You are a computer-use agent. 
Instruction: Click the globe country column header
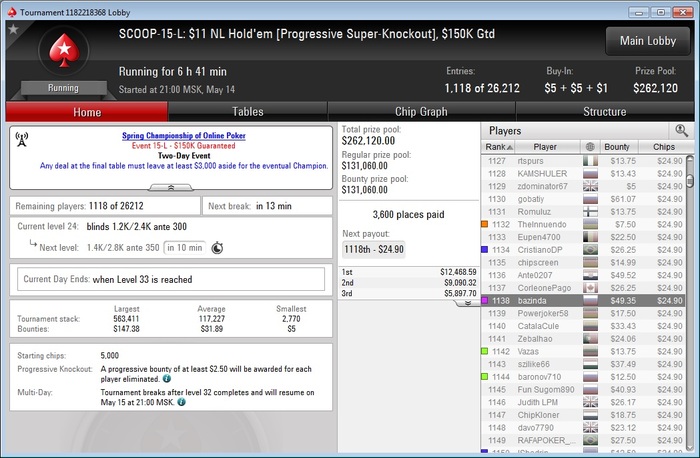(590, 146)
